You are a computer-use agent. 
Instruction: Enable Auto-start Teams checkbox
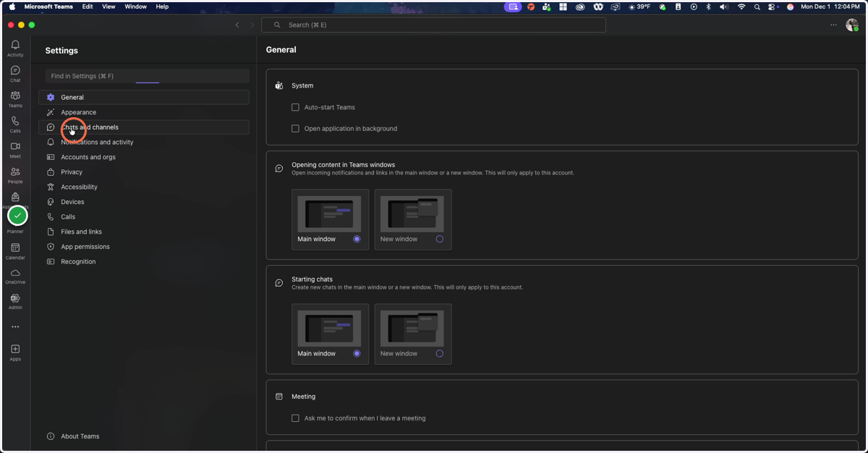click(x=295, y=107)
